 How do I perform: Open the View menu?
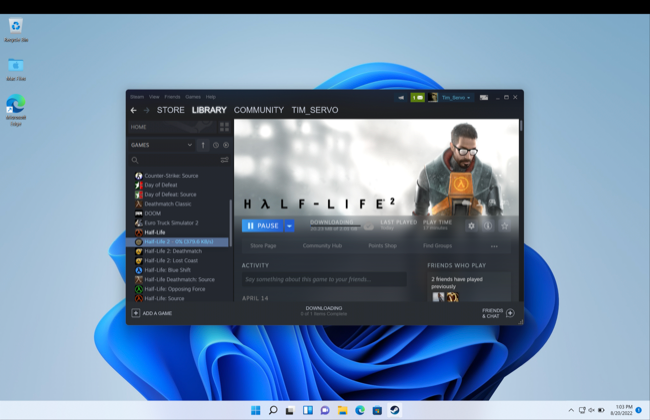coord(154,97)
